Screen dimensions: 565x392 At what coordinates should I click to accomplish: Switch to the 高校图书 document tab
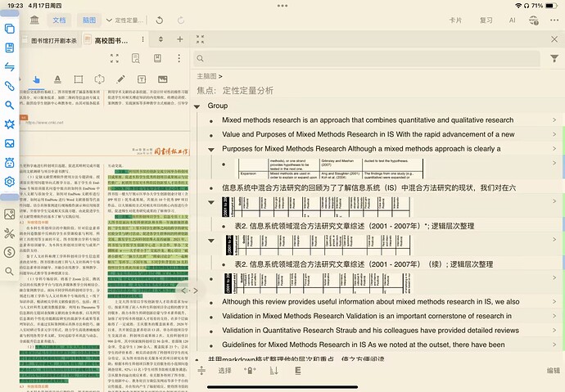(111, 41)
